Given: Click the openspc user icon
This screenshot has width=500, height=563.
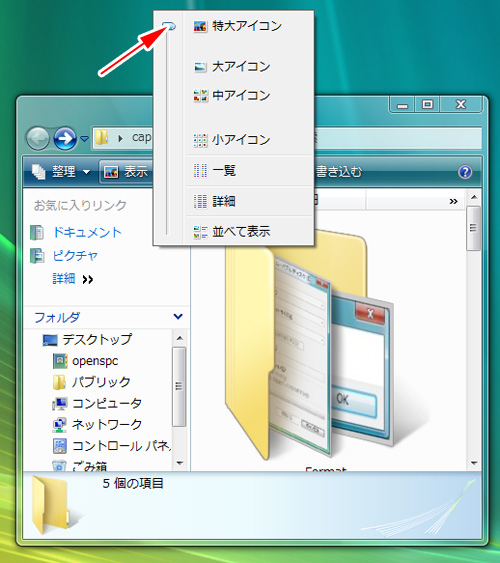Looking at the screenshot, I should pyautogui.click(x=60, y=361).
